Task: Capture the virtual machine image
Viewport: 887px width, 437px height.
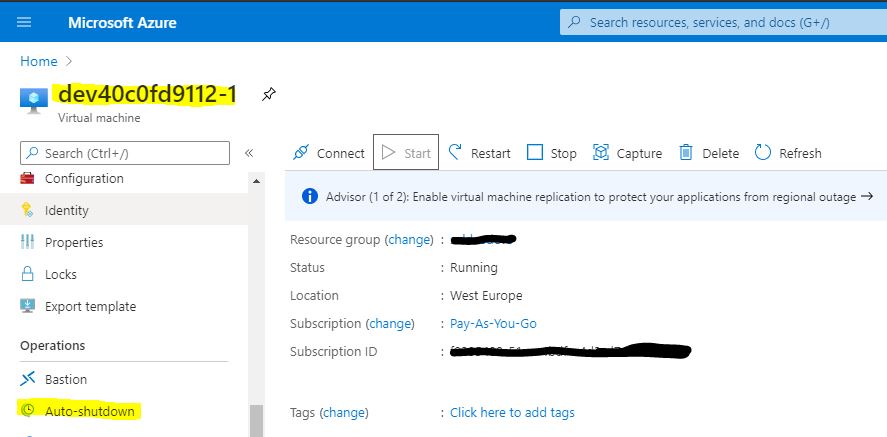Action: (x=627, y=153)
